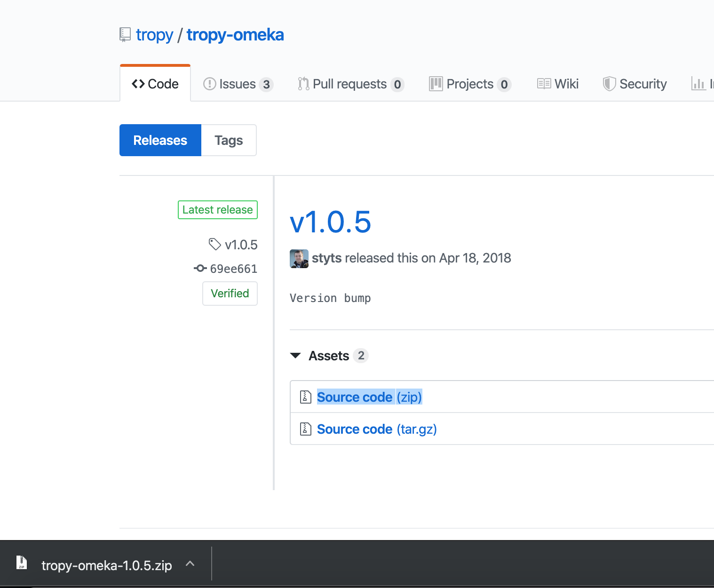The height and width of the screenshot is (588, 714).
Task: Open the tropy owner link
Action: pyautogui.click(x=155, y=35)
